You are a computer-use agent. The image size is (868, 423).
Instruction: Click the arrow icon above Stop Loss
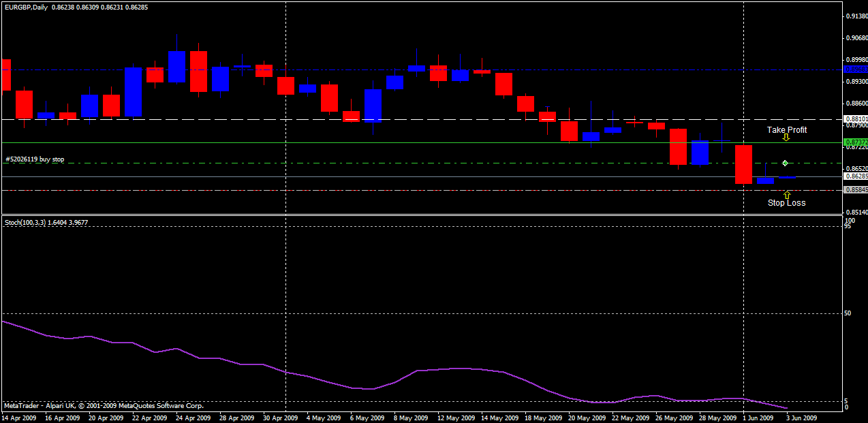[787, 195]
